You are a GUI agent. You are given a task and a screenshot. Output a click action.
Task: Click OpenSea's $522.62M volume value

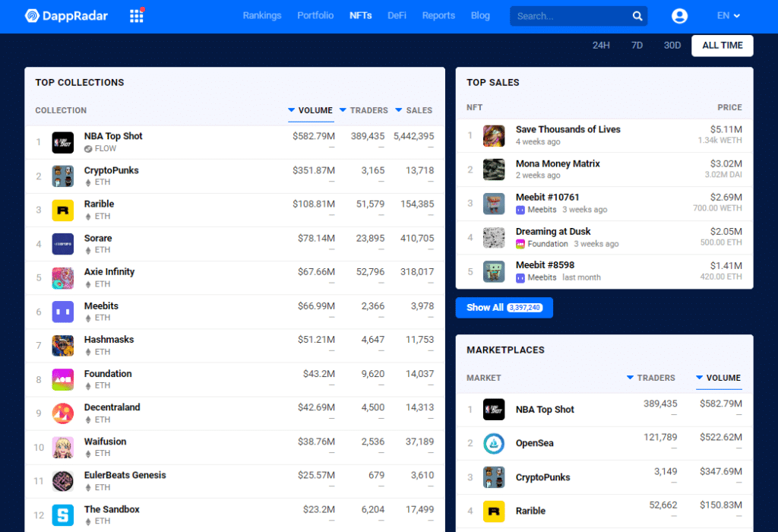[x=721, y=437]
